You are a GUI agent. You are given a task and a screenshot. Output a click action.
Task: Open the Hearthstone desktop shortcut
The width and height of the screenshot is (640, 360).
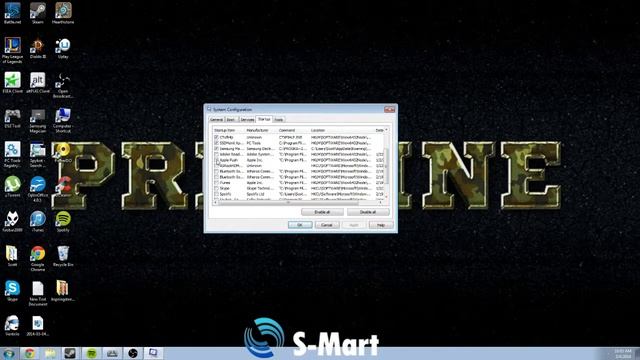[x=63, y=13]
